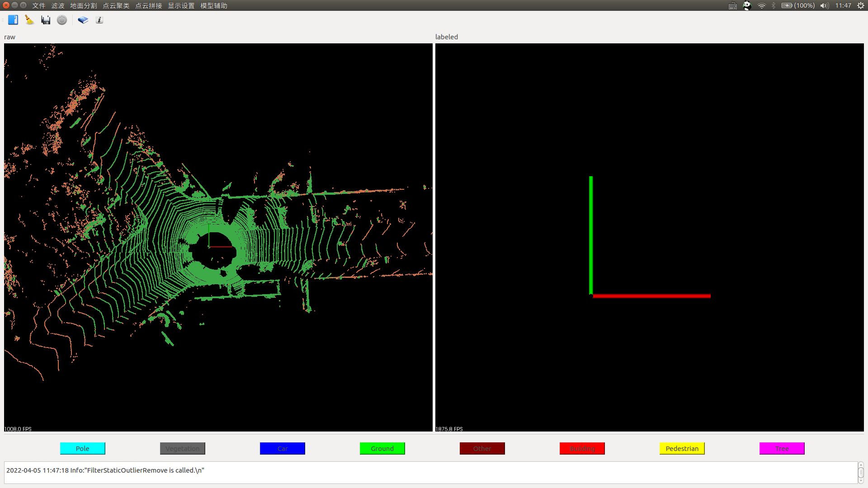
Task: Click the gray power button icon
Action: pos(62,20)
